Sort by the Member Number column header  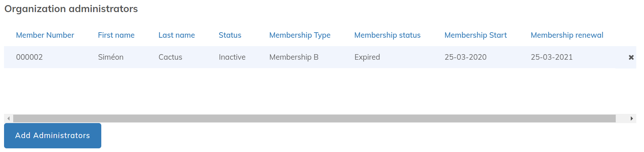click(x=45, y=35)
